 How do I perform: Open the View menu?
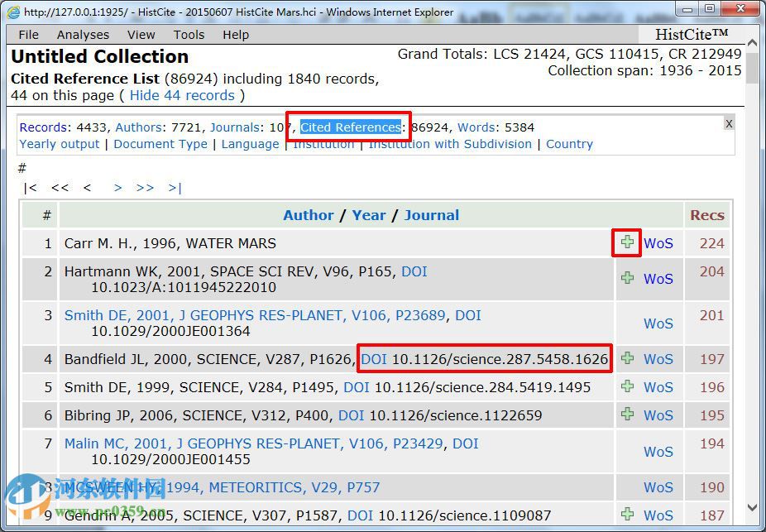pos(141,35)
